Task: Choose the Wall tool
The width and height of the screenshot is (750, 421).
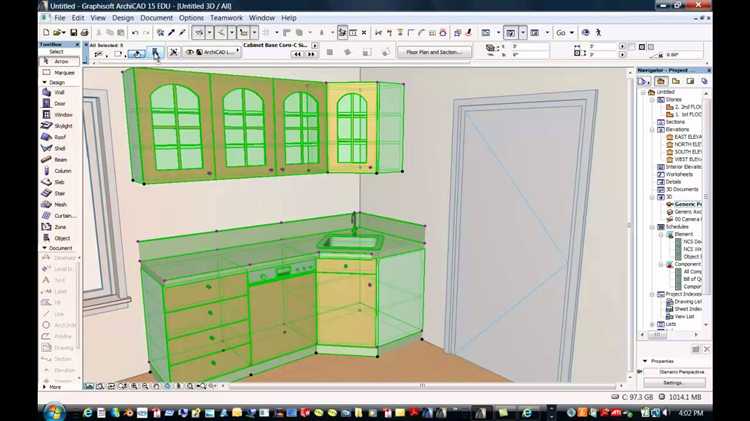Action: (x=58, y=92)
